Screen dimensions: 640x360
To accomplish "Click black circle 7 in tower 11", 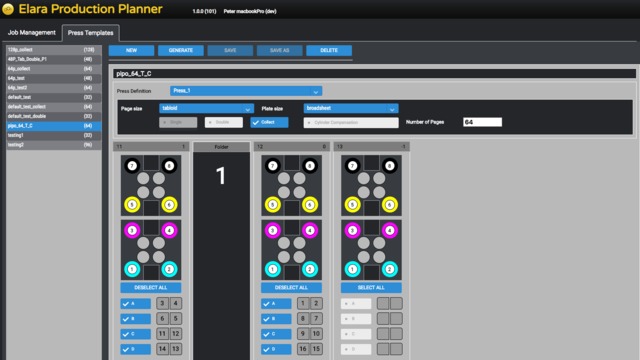I will [132, 166].
